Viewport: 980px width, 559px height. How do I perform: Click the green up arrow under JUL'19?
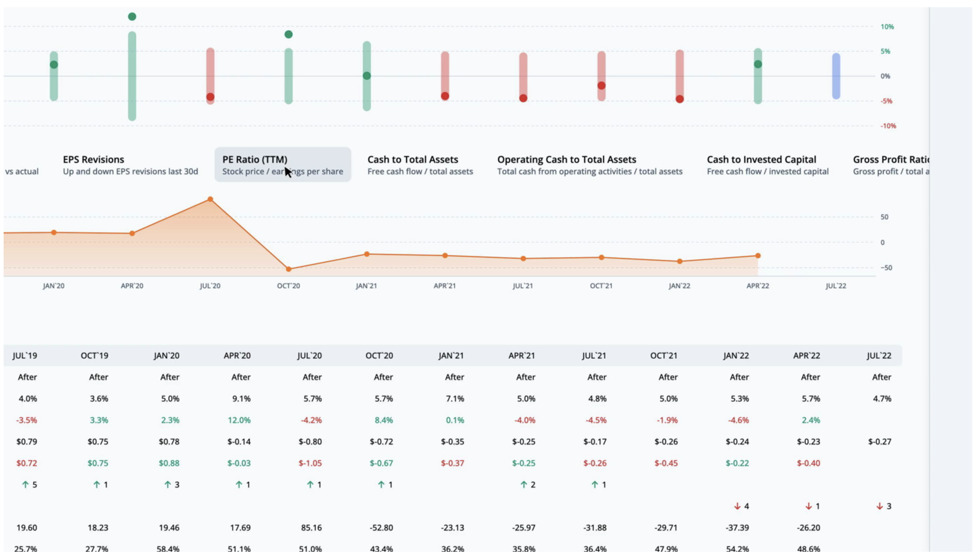(x=25, y=484)
